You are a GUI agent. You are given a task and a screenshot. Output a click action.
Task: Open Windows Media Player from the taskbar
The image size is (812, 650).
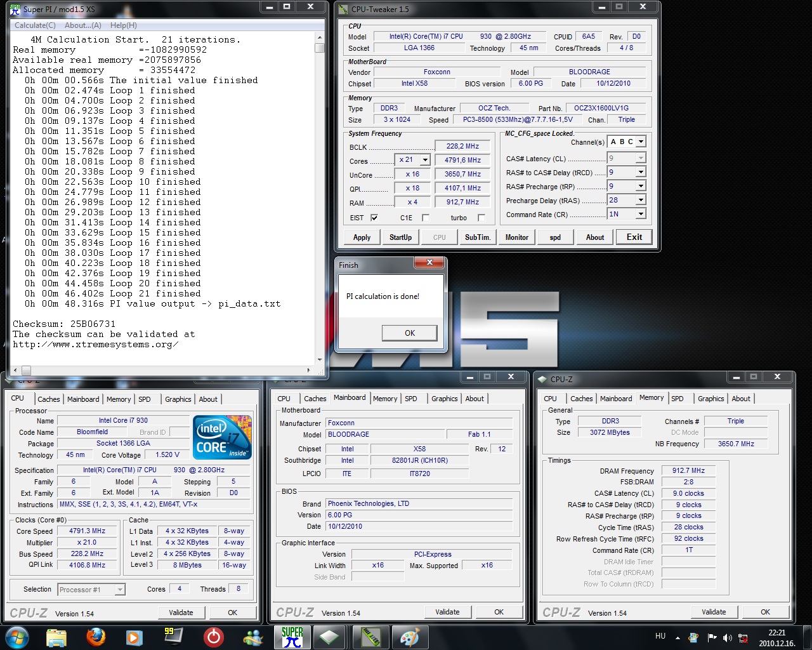[134, 637]
